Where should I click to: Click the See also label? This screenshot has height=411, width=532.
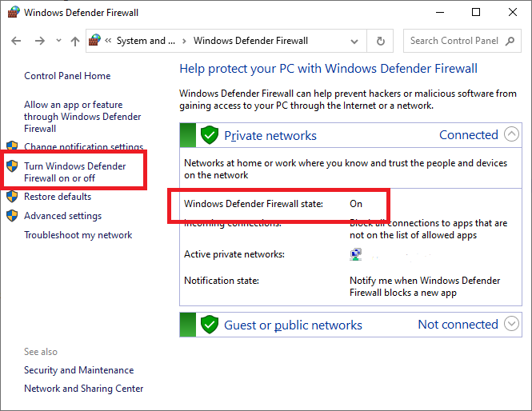point(41,352)
